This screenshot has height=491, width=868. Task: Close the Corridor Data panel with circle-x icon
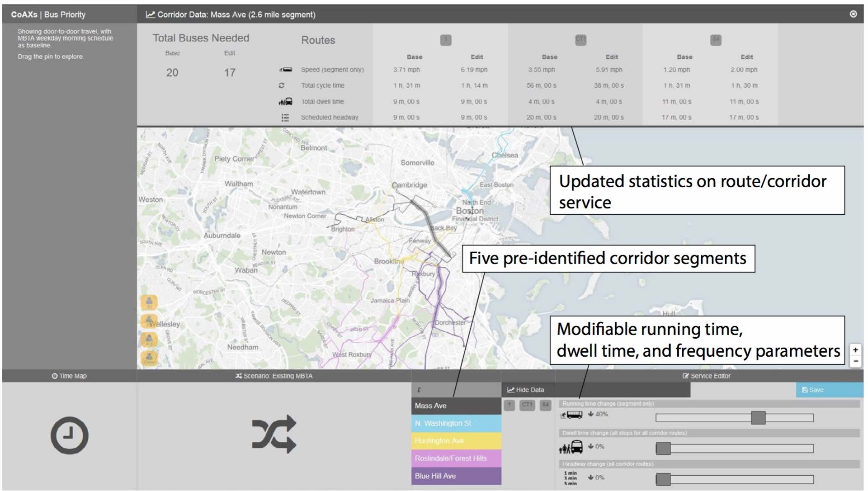tap(853, 14)
